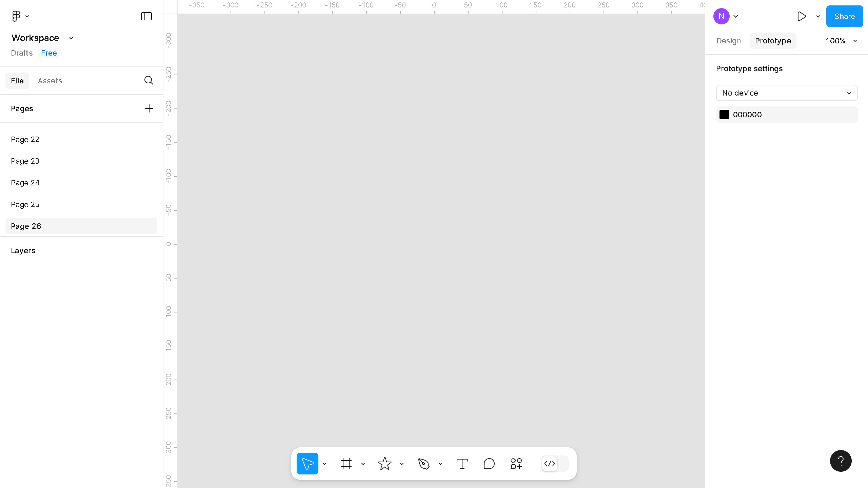Select the Text tool

point(462,463)
